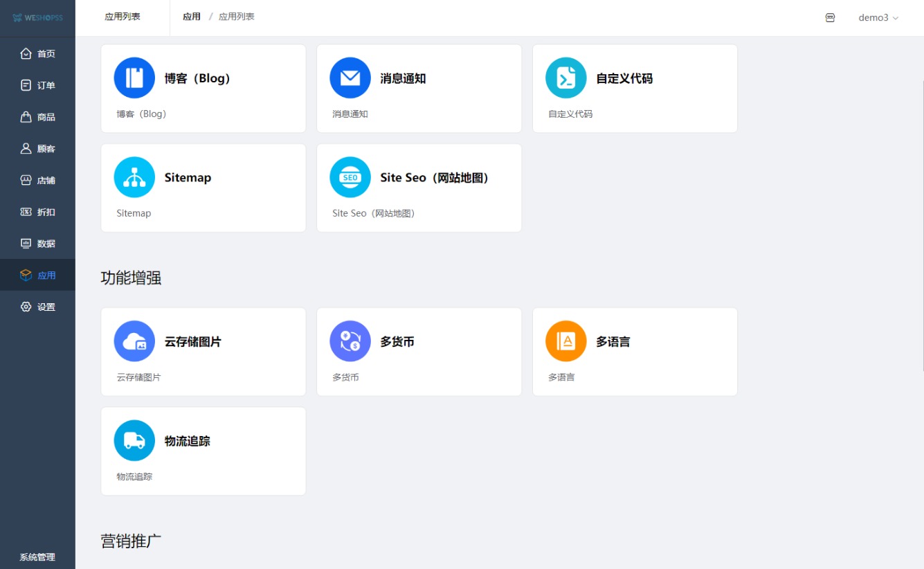The width and height of the screenshot is (924, 569).
Task: Click the Site Seo icon
Action: (x=350, y=177)
